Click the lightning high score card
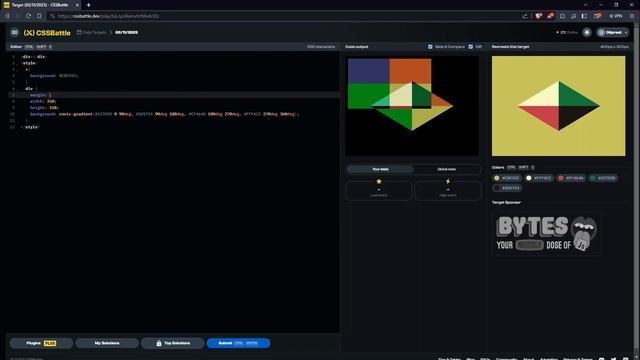Image resolution: width=640 pixels, height=360 pixels. tap(448, 190)
